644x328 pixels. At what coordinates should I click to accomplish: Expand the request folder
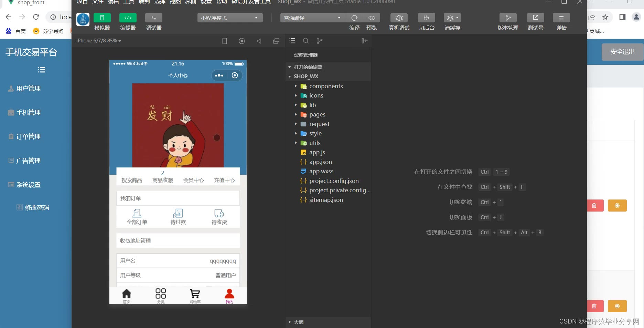328,124
